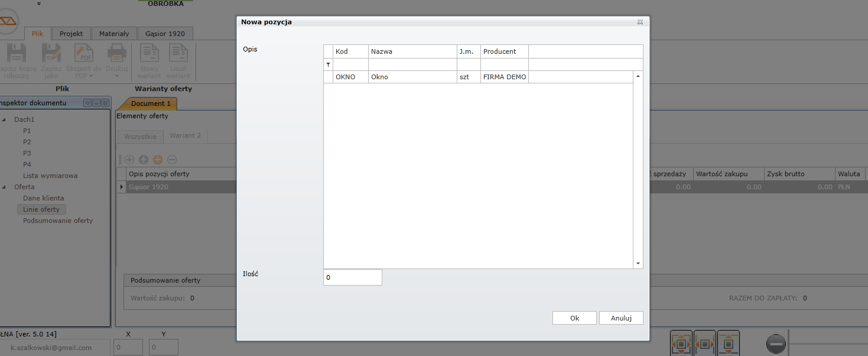Image resolution: width=868 pixels, height=356 pixels.
Task: Collapse the Dach1 tree node
Action: point(5,119)
